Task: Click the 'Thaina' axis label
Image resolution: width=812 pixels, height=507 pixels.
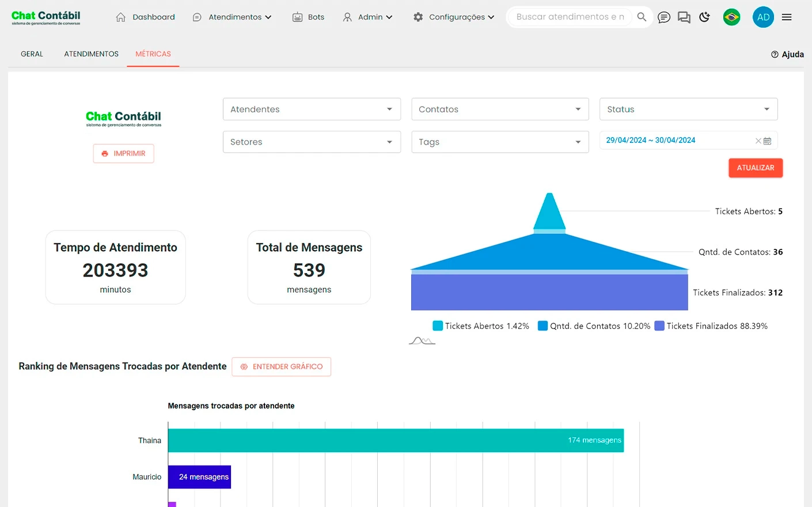Action: pyautogui.click(x=150, y=441)
